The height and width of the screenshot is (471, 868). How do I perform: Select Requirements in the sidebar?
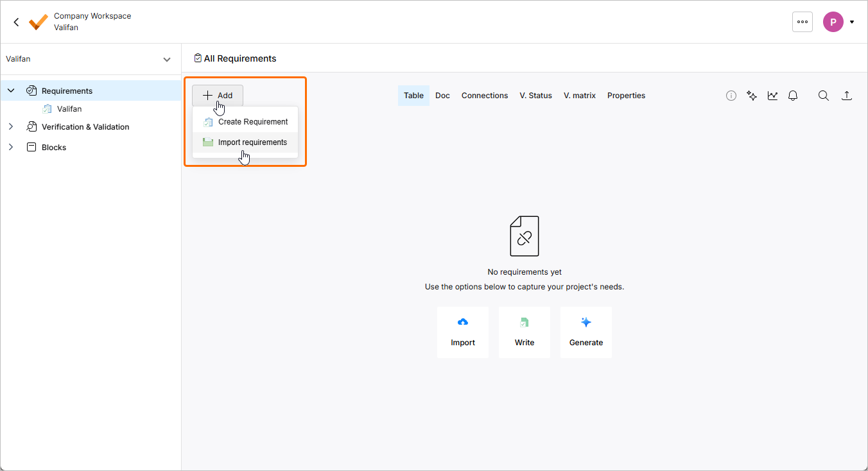point(90,91)
